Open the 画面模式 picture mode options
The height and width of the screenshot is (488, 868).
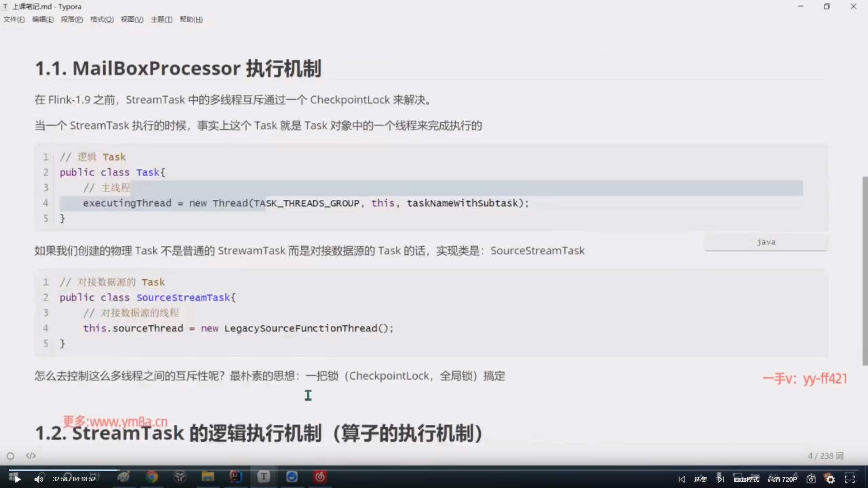click(746, 479)
